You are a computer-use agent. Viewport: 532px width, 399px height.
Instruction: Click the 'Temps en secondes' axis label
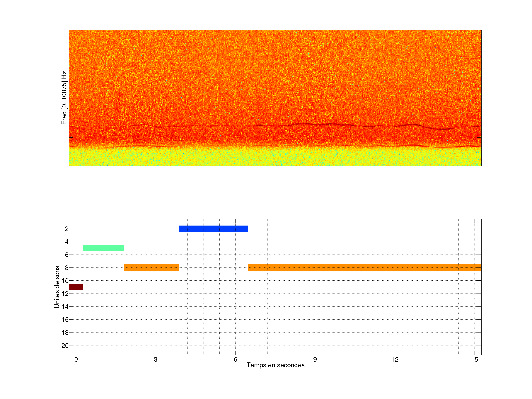pyautogui.click(x=275, y=365)
